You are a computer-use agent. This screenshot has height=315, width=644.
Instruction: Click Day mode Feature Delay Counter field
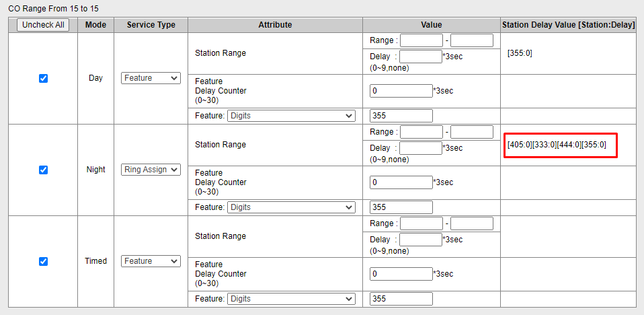coord(401,91)
